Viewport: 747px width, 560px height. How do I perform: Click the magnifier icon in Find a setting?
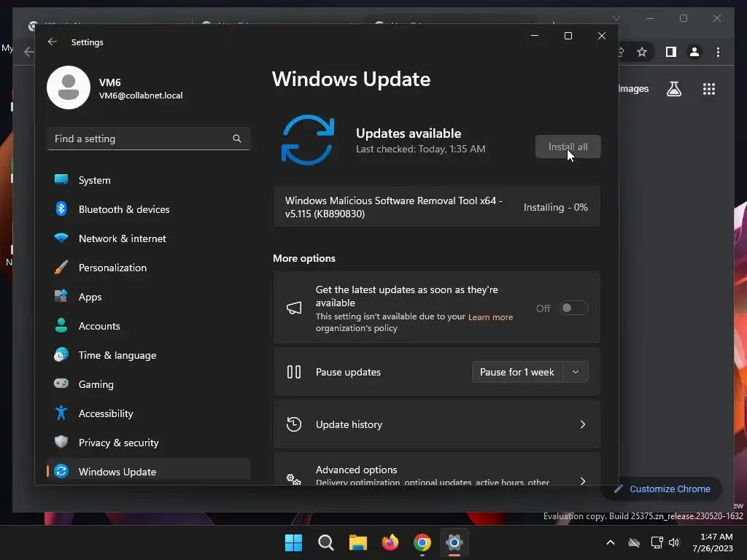pyautogui.click(x=237, y=139)
